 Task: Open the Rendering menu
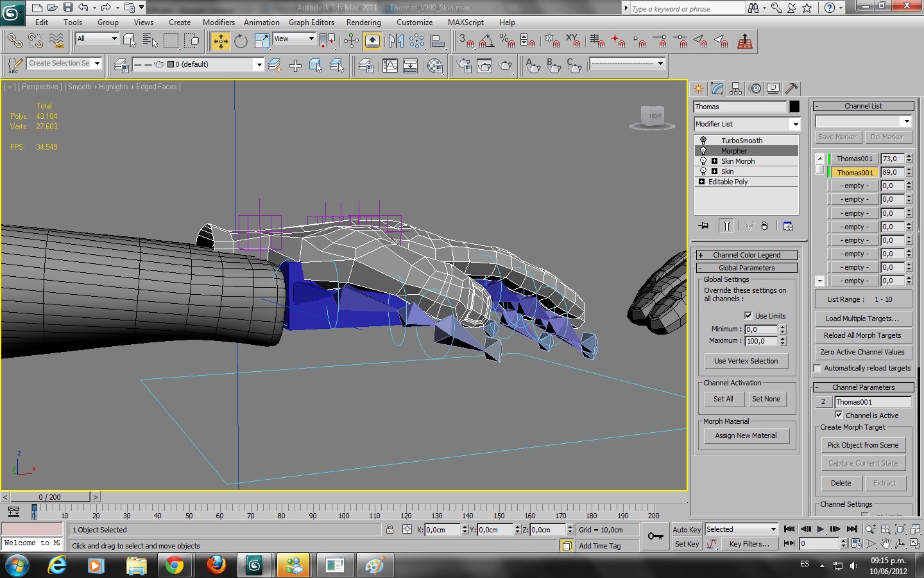pos(363,22)
